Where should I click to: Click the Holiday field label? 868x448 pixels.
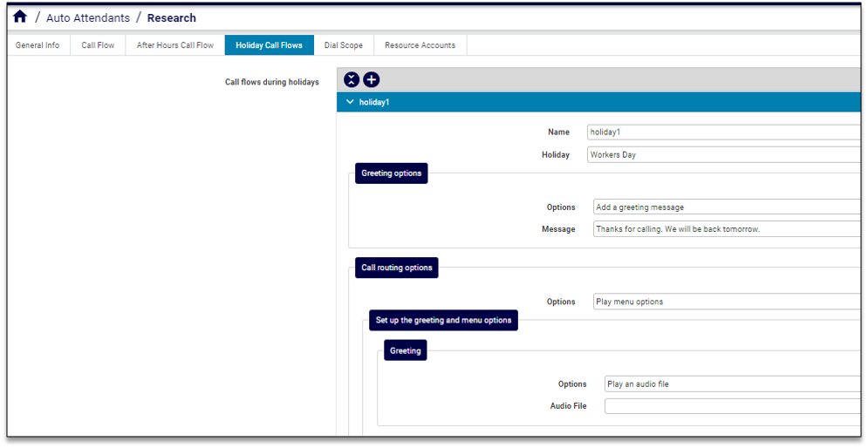(555, 155)
